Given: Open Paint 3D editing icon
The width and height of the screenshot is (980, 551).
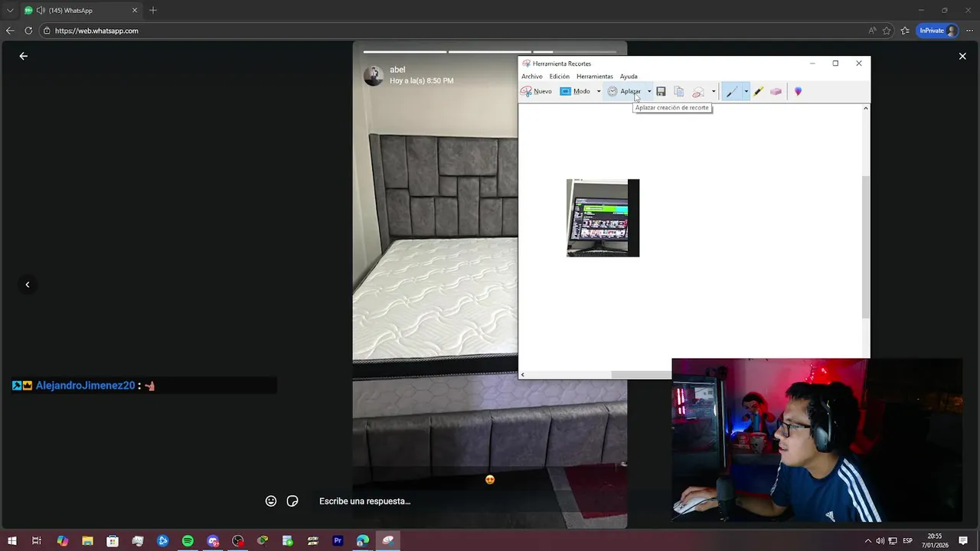Looking at the screenshot, I should pos(798,91).
